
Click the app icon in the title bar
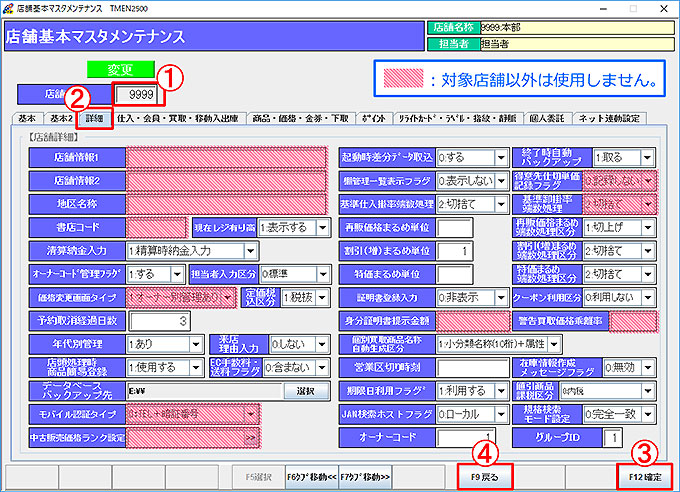coord(8,8)
